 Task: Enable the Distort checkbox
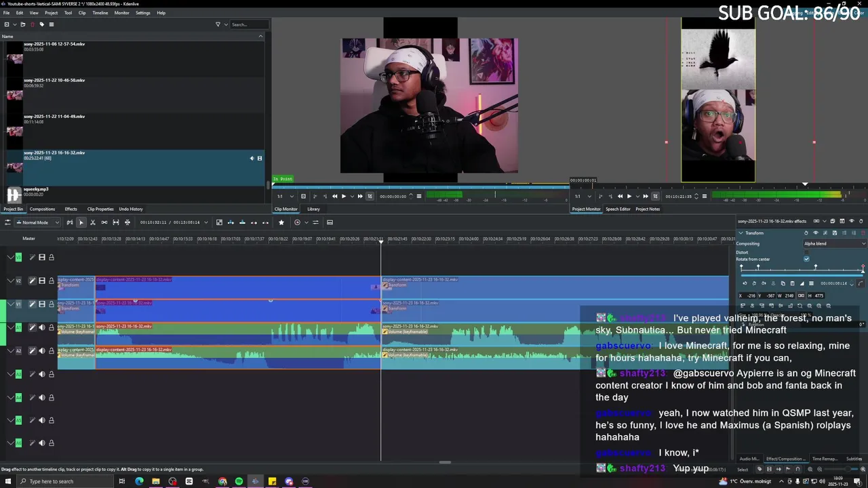(x=806, y=252)
